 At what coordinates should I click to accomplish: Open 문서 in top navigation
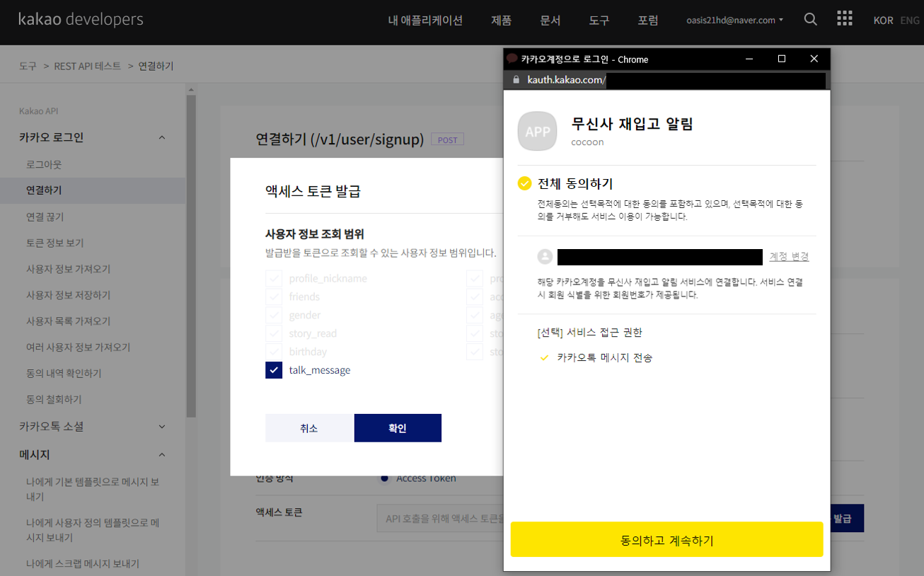pyautogui.click(x=550, y=20)
